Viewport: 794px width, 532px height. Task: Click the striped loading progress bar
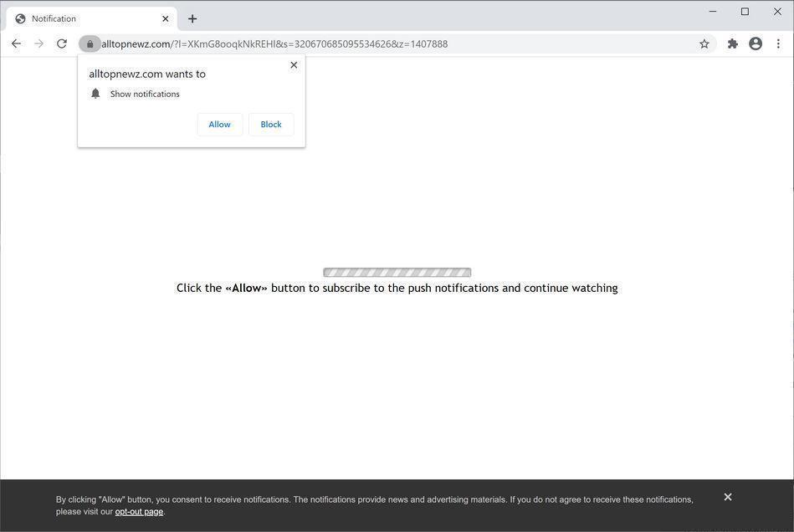coord(397,273)
